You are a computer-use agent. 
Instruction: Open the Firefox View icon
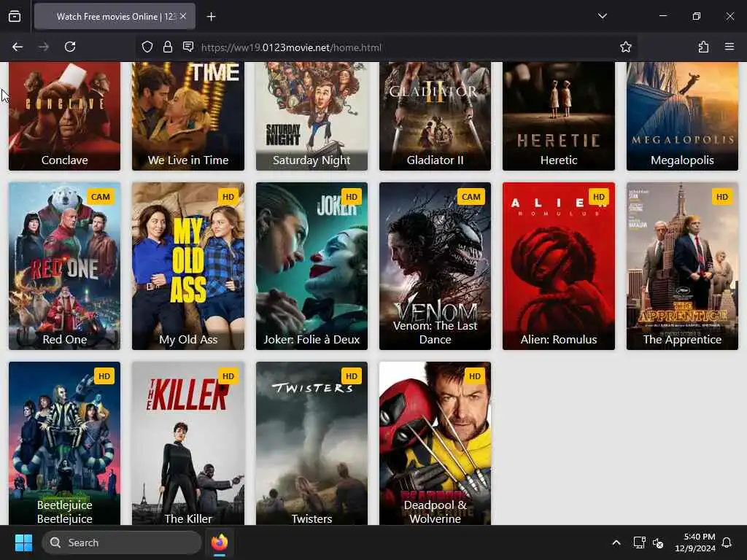[15, 17]
